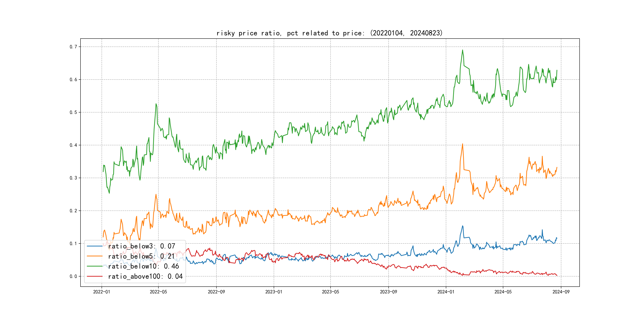644x322 pixels.
Task: Select the 'ratio_below3: 0.07' legend label
Action: (x=142, y=246)
